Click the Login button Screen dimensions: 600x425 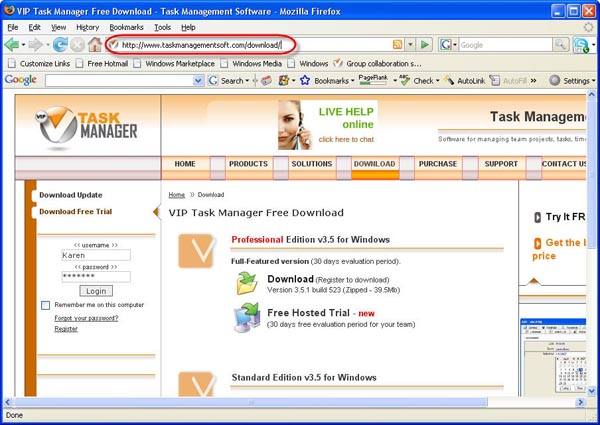96,291
